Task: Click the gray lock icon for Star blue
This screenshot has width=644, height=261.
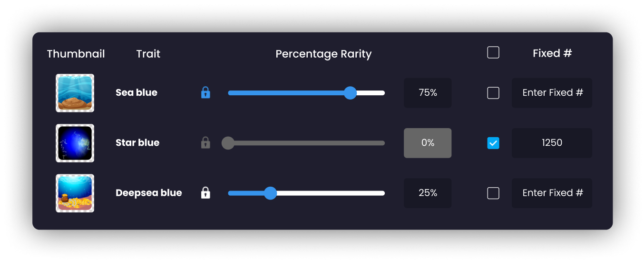Action: point(205,142)
